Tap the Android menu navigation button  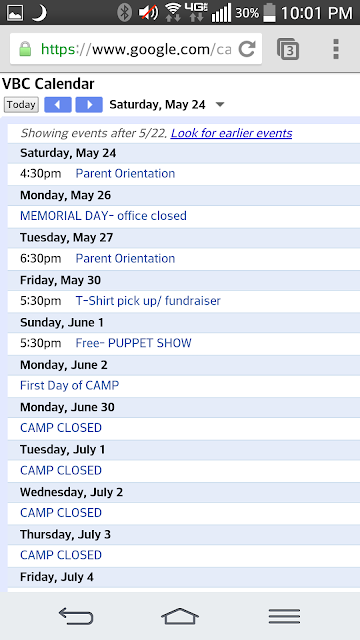(x=284, y=616)
